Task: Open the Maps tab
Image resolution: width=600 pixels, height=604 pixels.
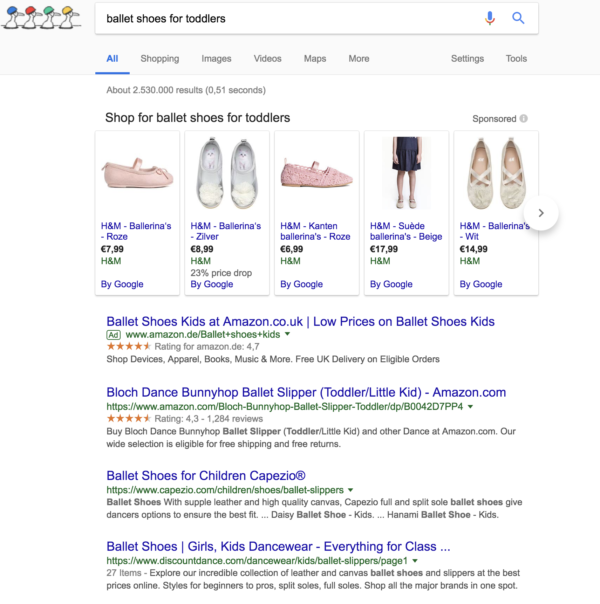Action: point(315,59)
